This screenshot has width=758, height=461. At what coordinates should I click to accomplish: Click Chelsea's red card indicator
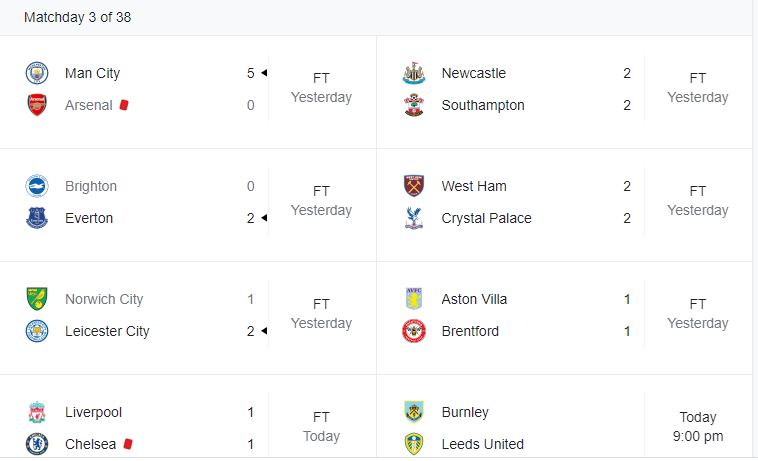click(128, 443)
